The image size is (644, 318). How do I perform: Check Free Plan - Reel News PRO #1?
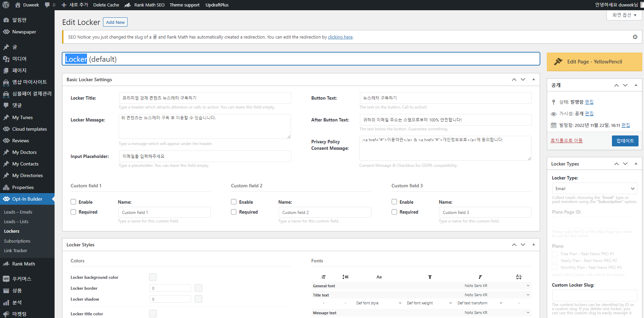(x=555, y=254)
